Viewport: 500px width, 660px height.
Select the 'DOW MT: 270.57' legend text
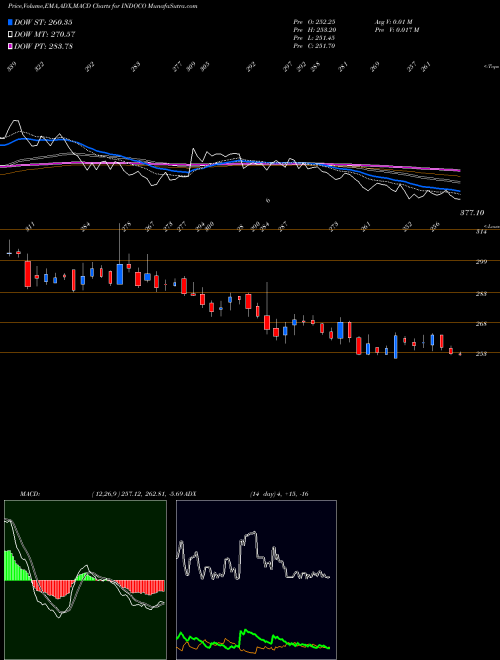tap(45, 34)
